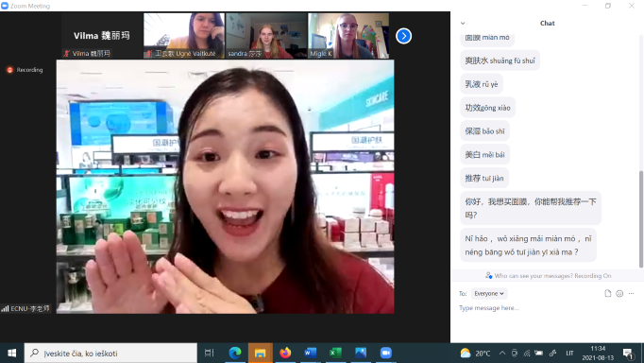Image resolution: width=644 pixels, height=363 pixels.
Task: Click the Type message here field
Action: pos(547,308)
